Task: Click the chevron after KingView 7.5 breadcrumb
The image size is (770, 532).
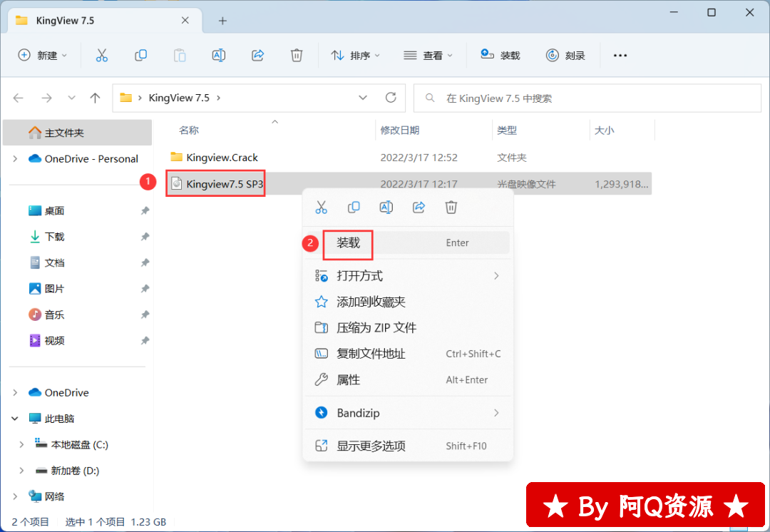Action: tap(219, 98)
